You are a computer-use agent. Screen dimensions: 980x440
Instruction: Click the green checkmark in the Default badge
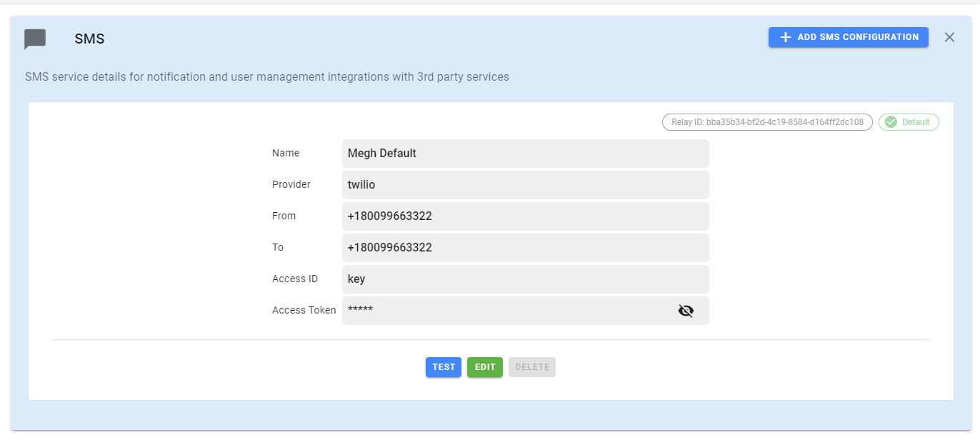tap(891, 122)
